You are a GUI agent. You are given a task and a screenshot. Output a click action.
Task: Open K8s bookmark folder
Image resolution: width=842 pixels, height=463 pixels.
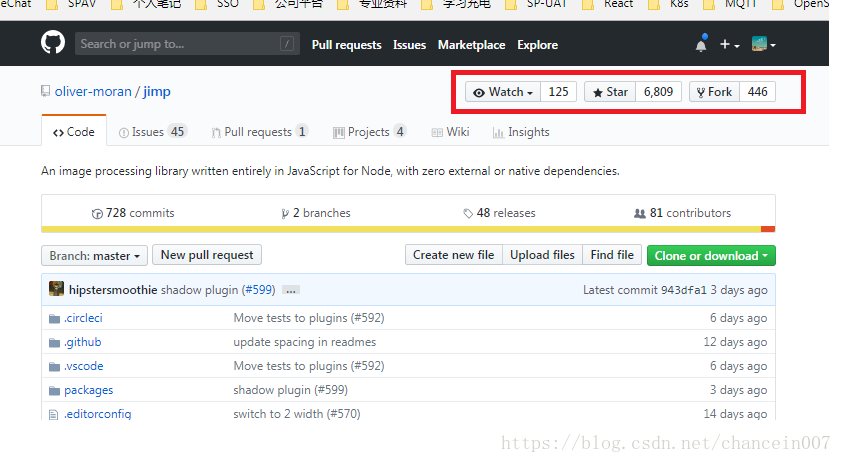[671, 4]
